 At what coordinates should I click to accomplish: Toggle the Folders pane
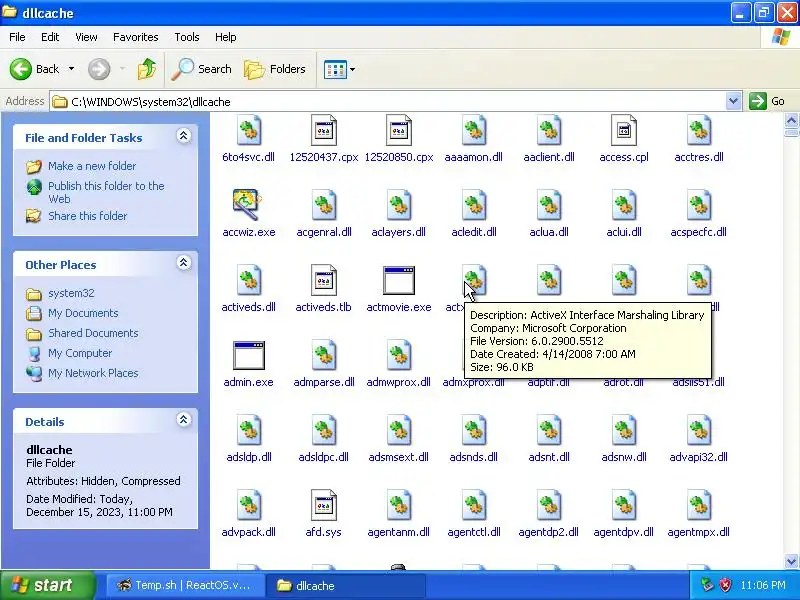pyautogui.click(x=276, y=69)
